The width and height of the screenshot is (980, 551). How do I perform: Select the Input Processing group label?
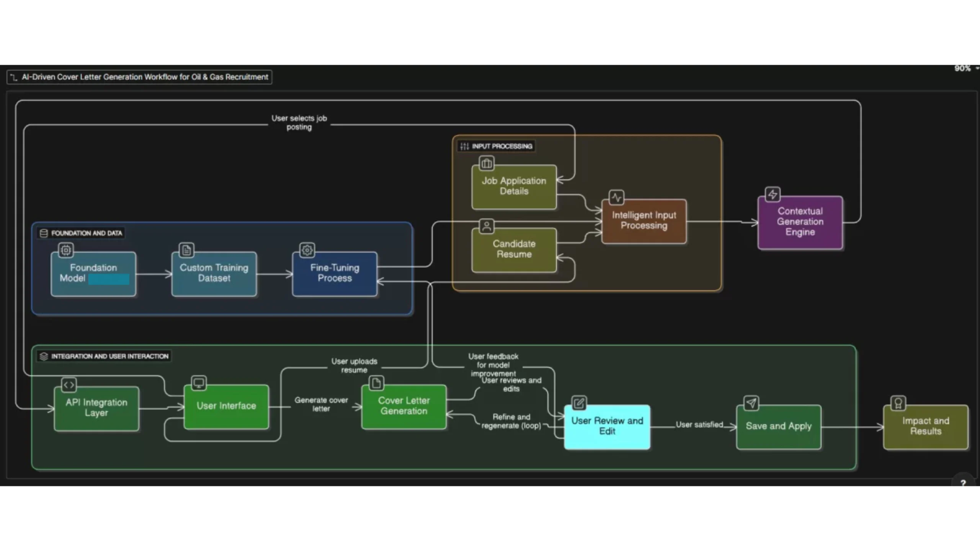pos(497,146)
